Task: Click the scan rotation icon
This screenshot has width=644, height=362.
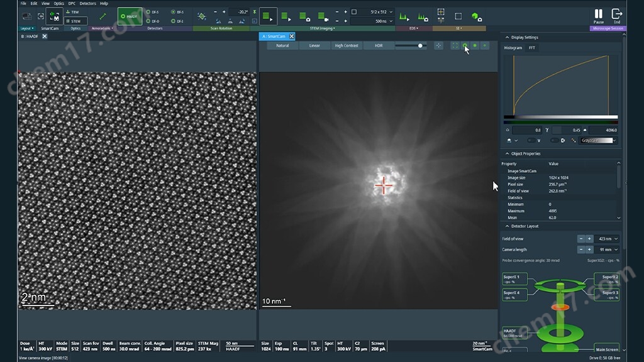Action: [x=201, y=16]
